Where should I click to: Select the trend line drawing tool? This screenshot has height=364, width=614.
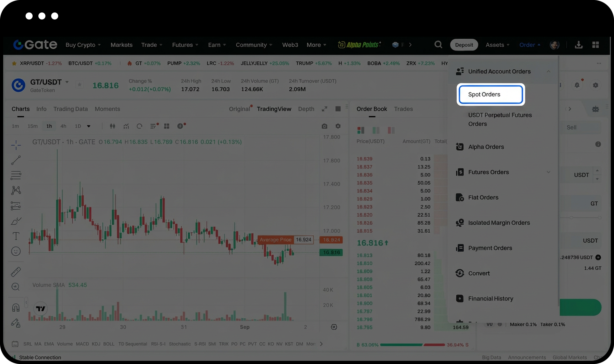coord(16,160)
